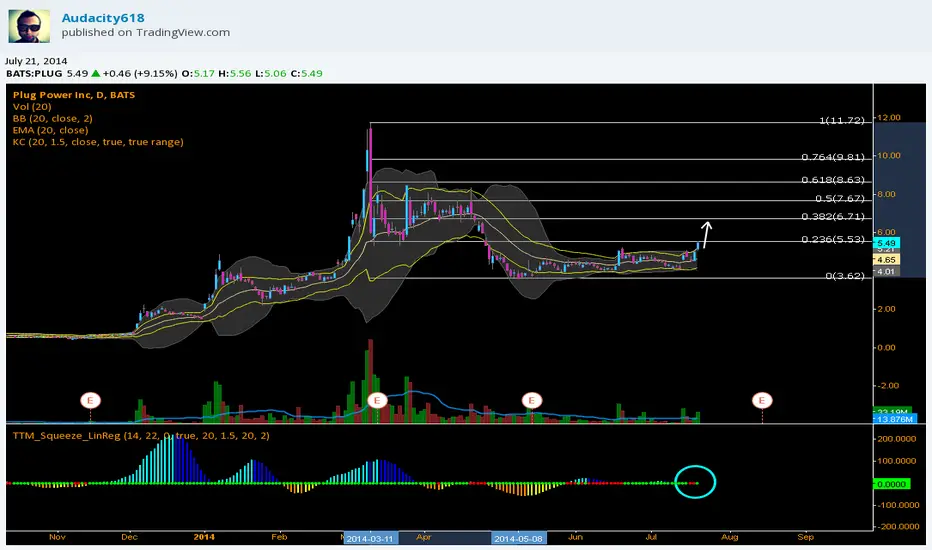Screen dimensions: 932x550
Task: Click the -2.00 price axis label
Action: 888,386
